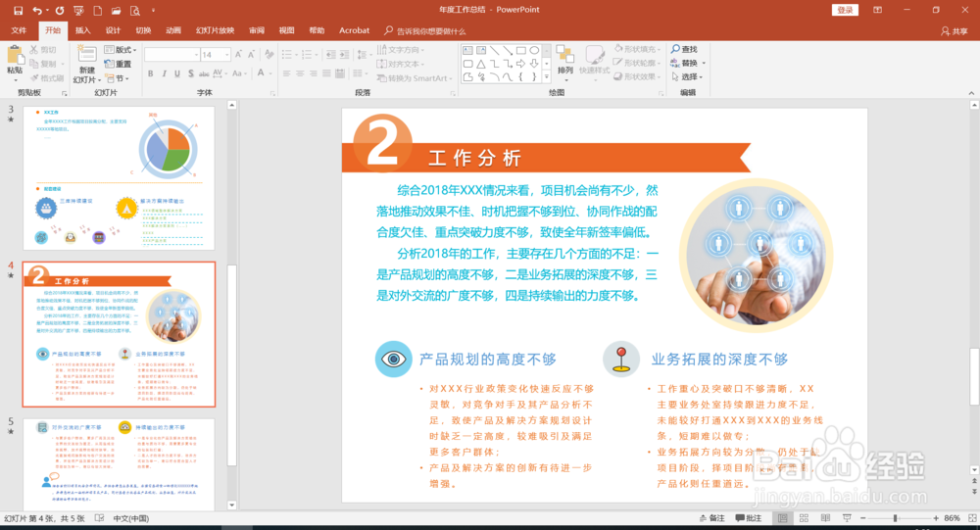The width and height of the screenshot is (980, 530).
Task: Toggle bold formatting
Action: pyautogui.click(x=151, y=73)
